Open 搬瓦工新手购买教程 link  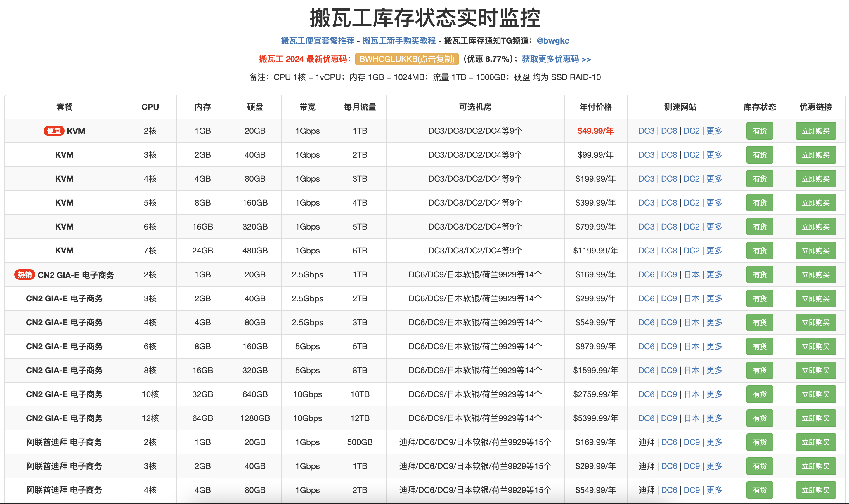[399, 41]
